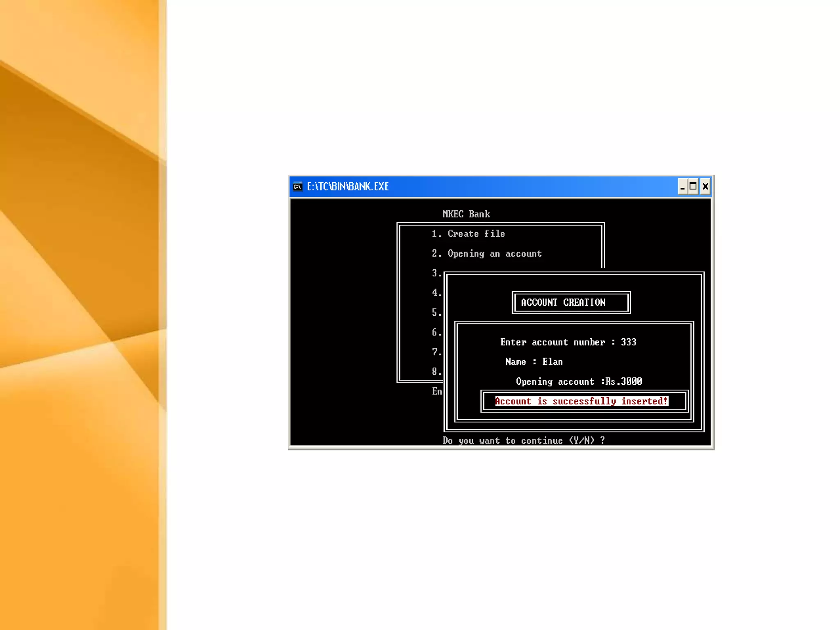Click opening amount Rs.3000 field
The image size is (840, 630).
click(x=623, y=381)
